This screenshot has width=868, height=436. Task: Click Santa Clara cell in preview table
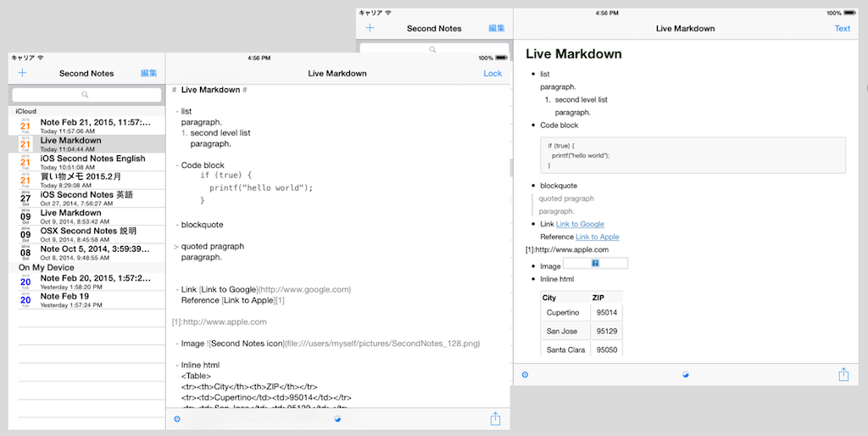[x=565, y=349]
